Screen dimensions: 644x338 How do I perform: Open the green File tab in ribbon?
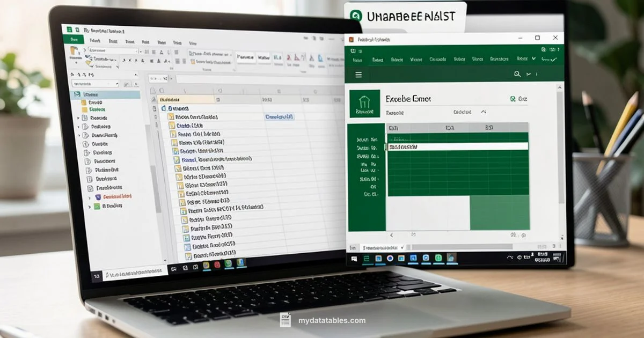pos(74,40)
